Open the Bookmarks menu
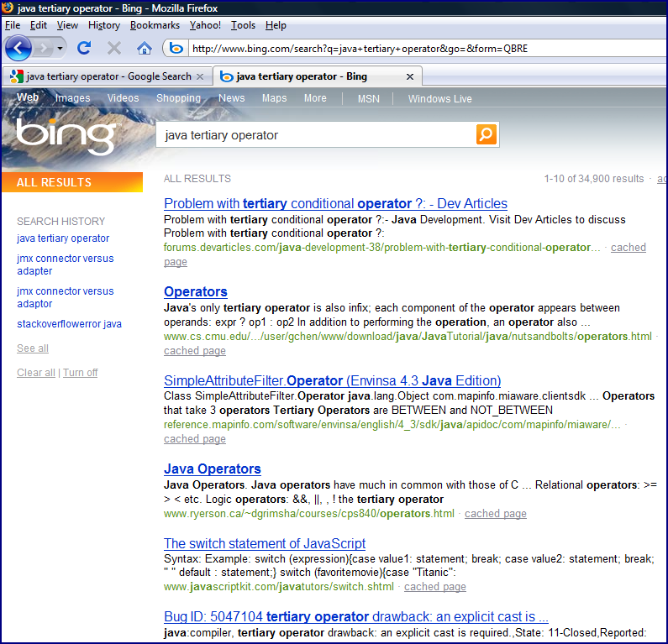 (x=155, y=25)
